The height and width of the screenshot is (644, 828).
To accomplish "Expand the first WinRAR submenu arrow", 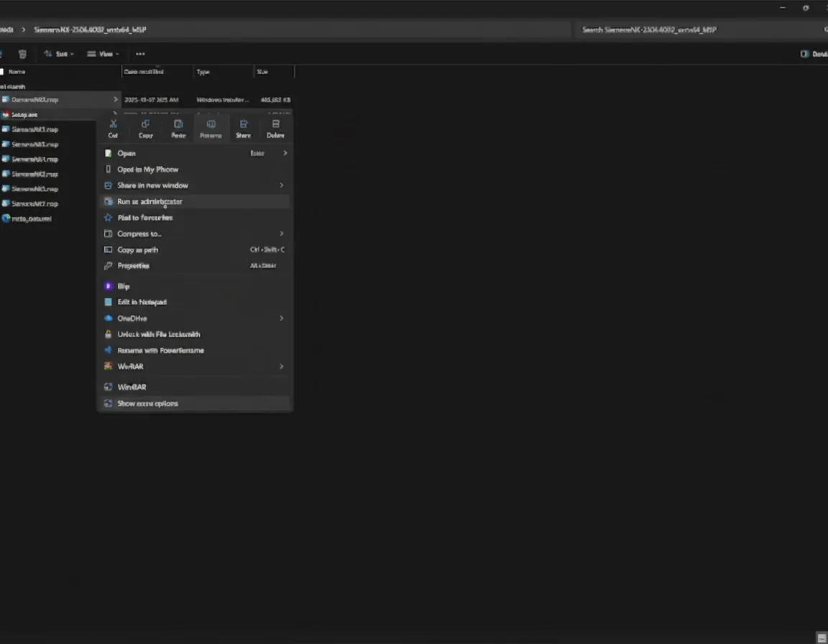I will (x=282, y=367).
